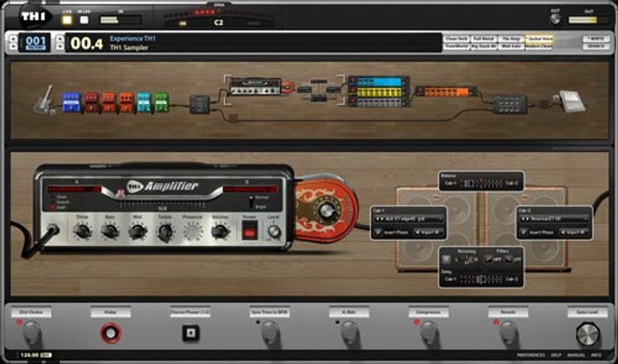Select the guitar input icon in signal chain

point(44,100)
